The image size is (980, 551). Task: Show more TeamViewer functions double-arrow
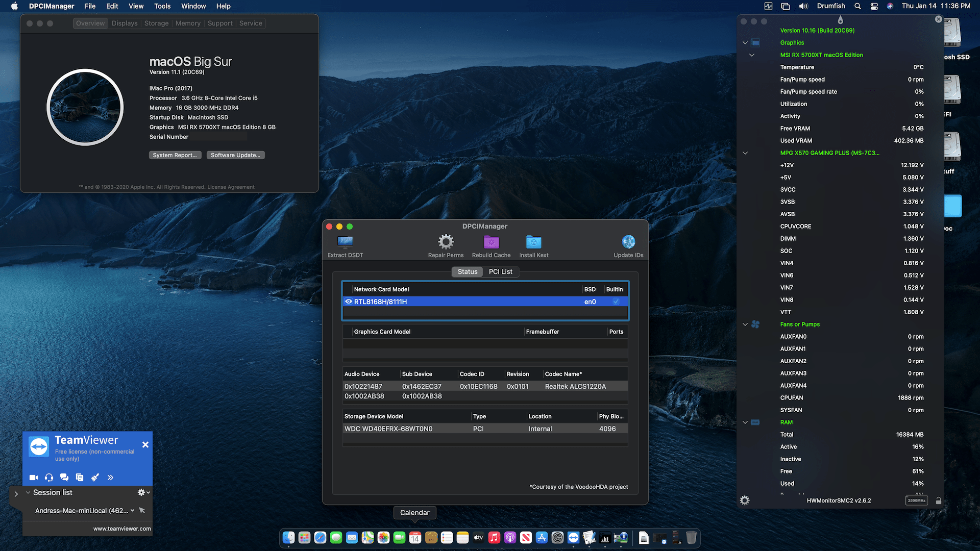(x=110, y=478)
